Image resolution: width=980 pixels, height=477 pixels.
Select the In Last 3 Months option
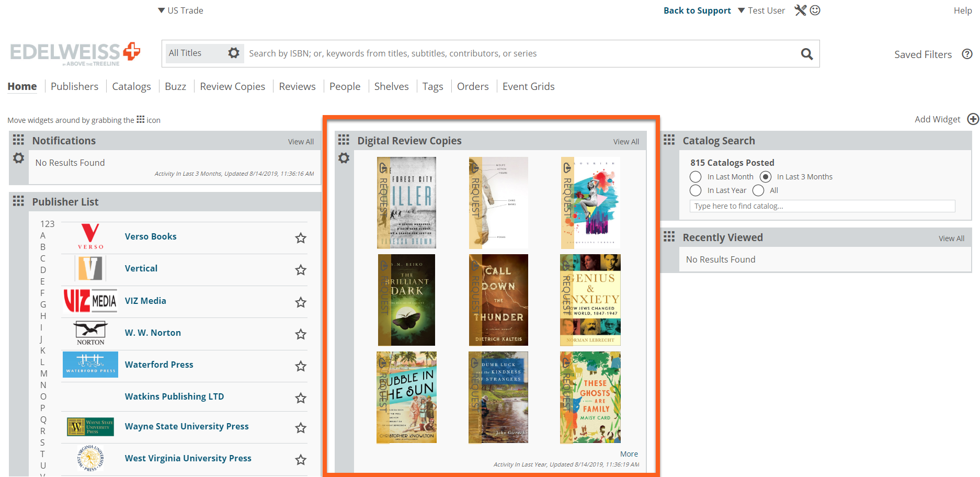click(x=766, y=177)
